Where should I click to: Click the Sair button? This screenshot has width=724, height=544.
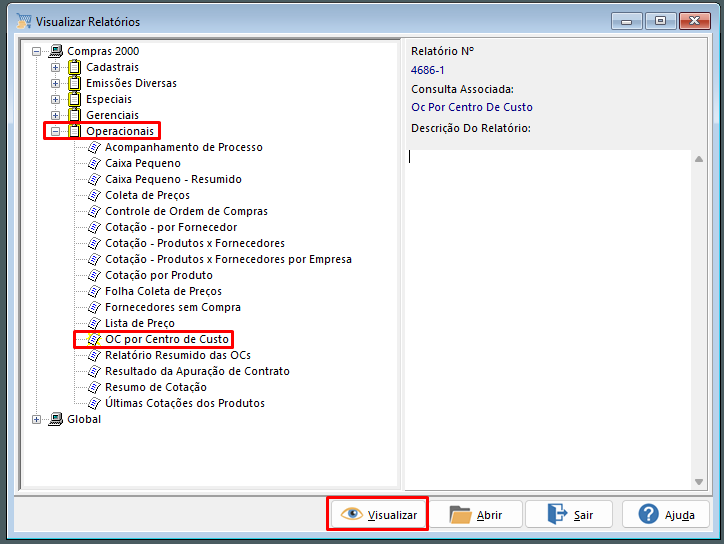(x=569, y=514)
